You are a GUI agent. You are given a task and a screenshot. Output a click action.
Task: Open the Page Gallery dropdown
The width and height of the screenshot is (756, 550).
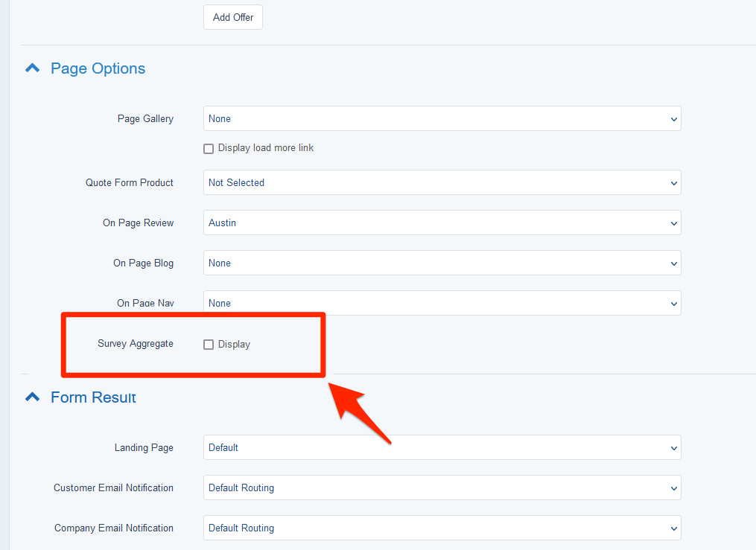[442, 118]
